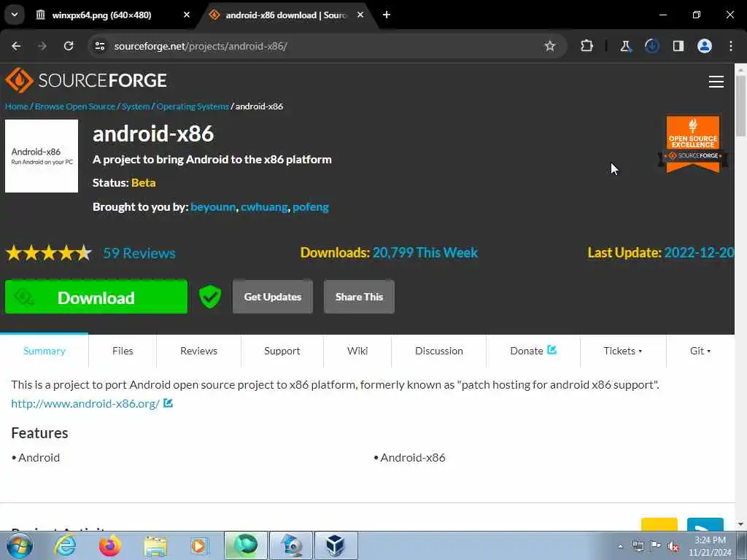Click Operating Systems breadcrumb link
Viewport: 747px width, 560px height.
pyautogui.click(x=193, y=106)
